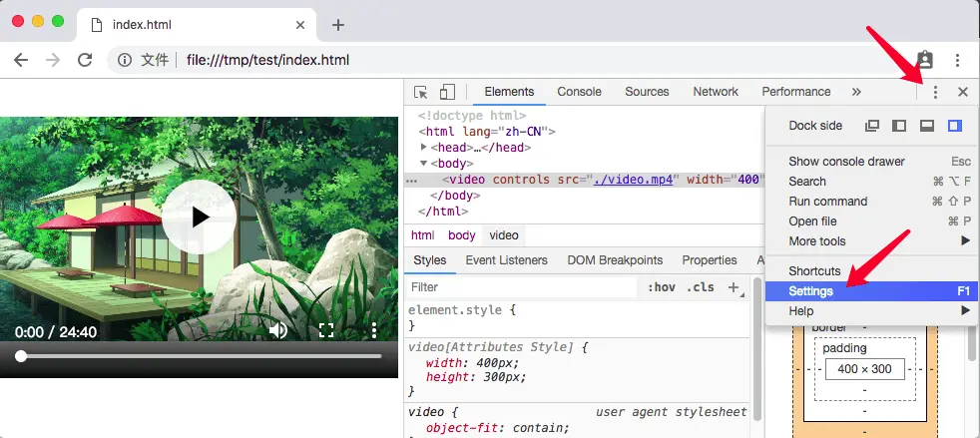Follow the ./video.mp4 source link

pyautogui.click(x=633, y=180)
